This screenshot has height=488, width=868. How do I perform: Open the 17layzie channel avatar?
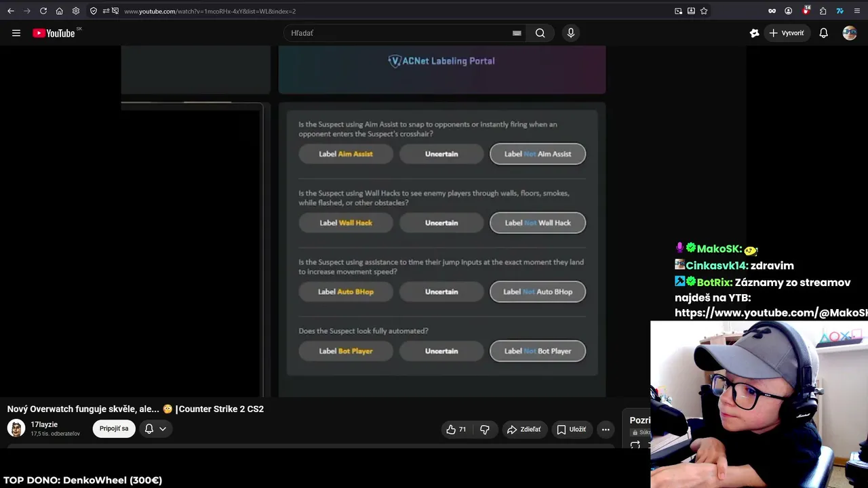[x=16, y=428]
